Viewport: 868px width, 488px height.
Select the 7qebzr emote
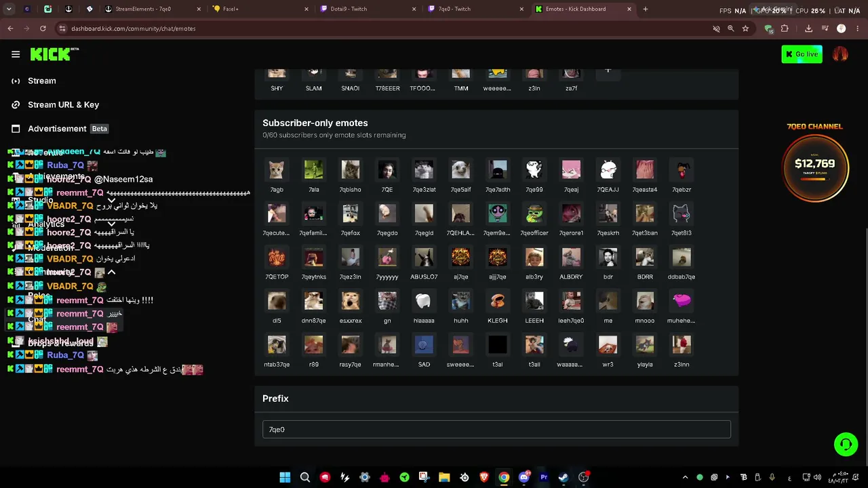[682, 169]
